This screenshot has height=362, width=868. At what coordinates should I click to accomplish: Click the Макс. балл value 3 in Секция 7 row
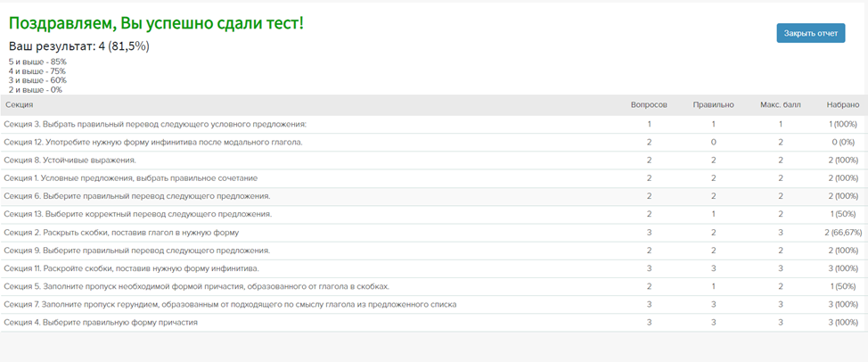click(781, 304)
